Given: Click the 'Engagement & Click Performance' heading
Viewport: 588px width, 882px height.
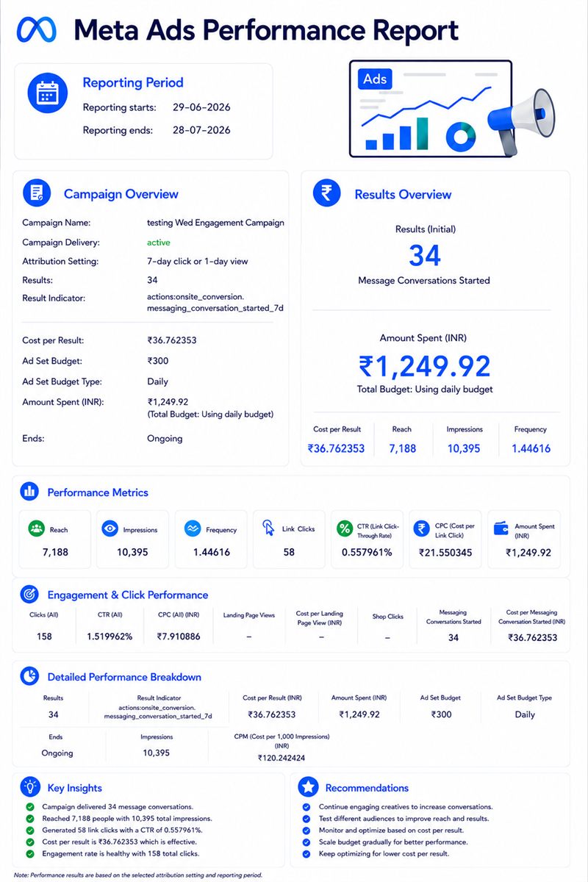Looking at the screenshot, I should [x=128, y=595].
